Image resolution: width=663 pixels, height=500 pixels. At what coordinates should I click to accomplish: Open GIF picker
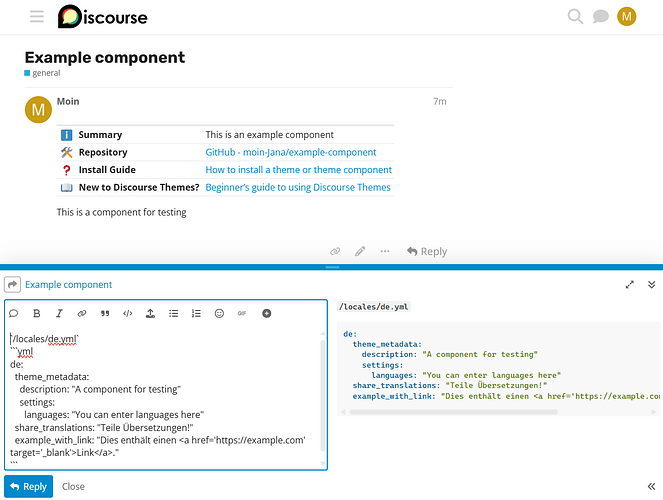coord(242,313)
